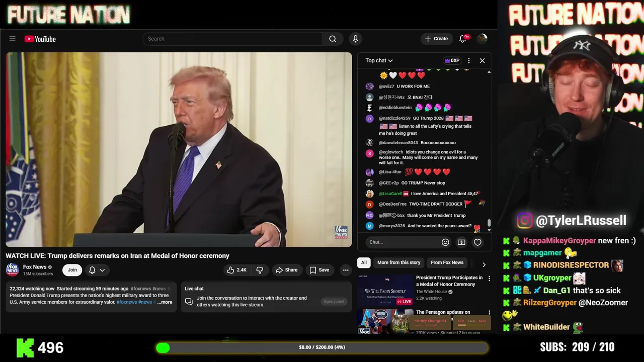Click the Create button
The height and width of the screenshot is (362, 644).
(x=436, y=39)
